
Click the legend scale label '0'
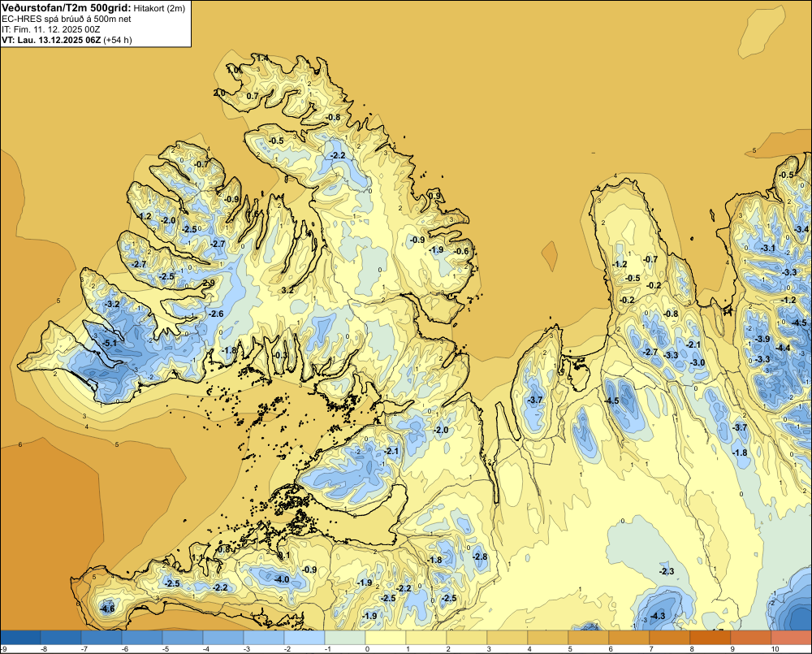pyautogui.click(x=367, y=649)
